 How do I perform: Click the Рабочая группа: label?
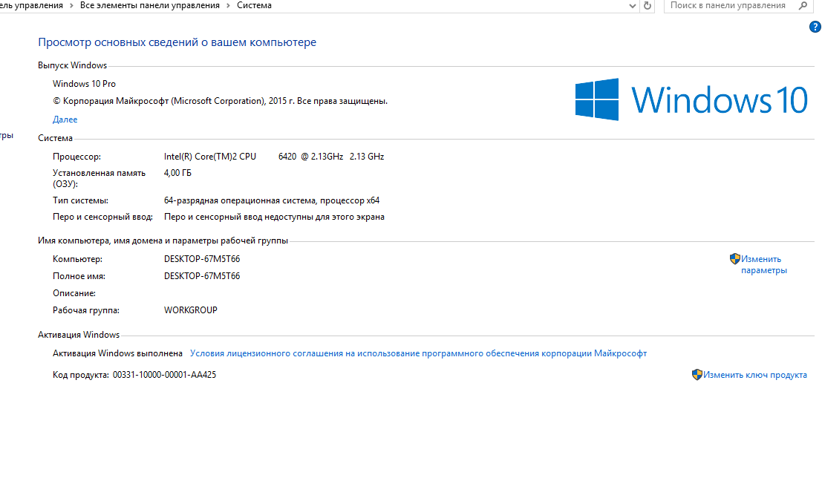pyautogui.click(x=86, y=310)
